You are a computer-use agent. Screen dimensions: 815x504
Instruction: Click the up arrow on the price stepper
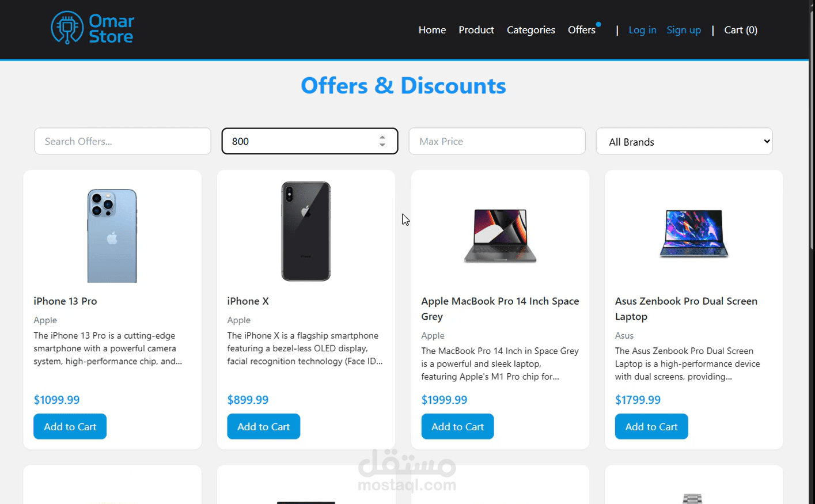(x=382, y=137)
